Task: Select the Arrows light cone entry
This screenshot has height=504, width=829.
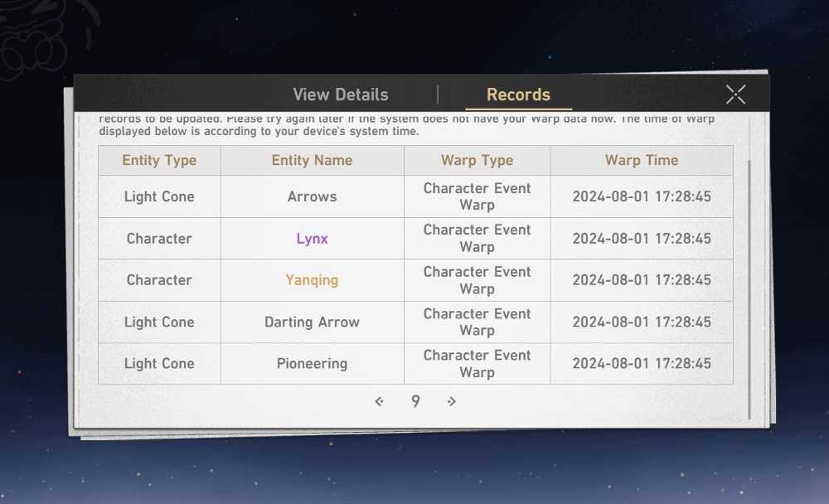Action: pos(312,196)
